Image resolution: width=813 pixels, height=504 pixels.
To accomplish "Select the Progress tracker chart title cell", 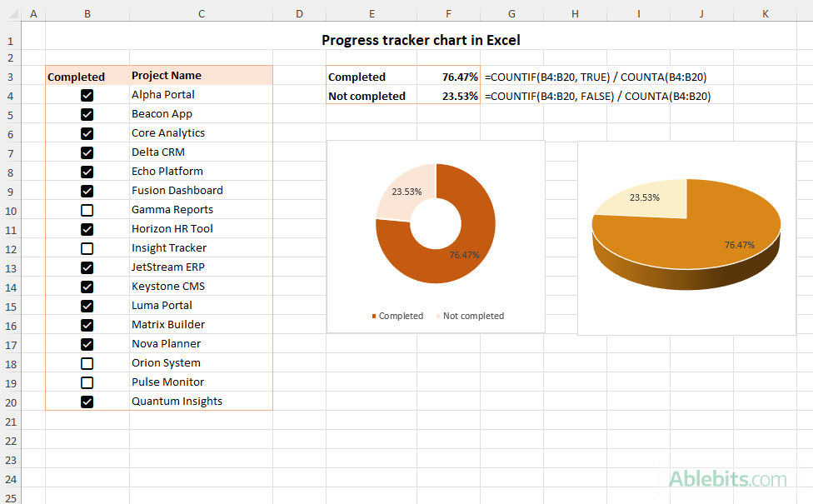I will click(421, 40).
